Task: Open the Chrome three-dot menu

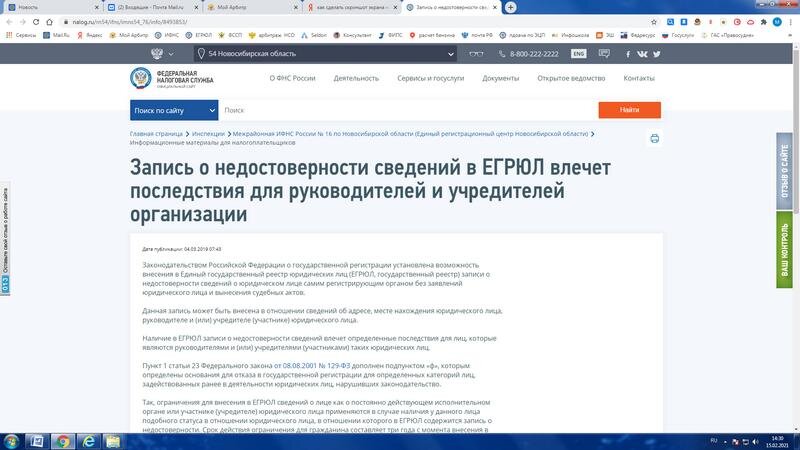Action: 790,22
